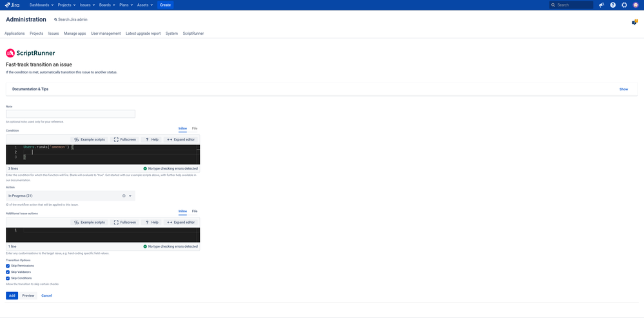Click the Search Jira admin magnifier
This screenshot has height=318, width=644.
click(56, 19)
